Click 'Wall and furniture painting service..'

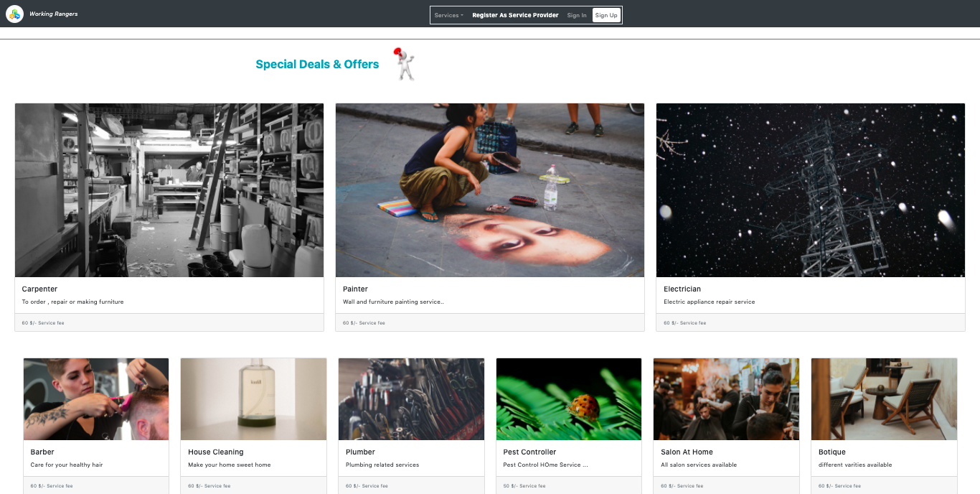point(393,302)
